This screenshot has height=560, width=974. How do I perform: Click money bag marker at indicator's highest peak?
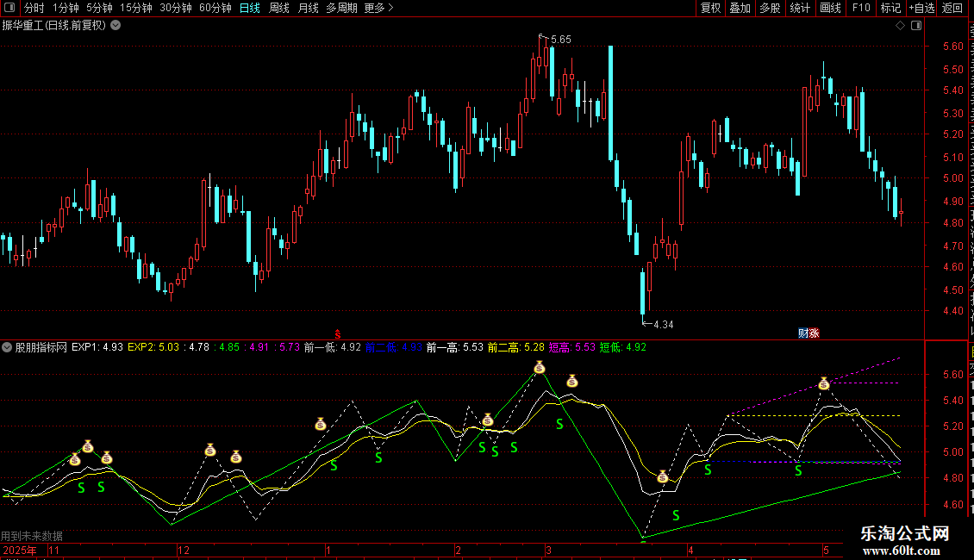point(540,368)
